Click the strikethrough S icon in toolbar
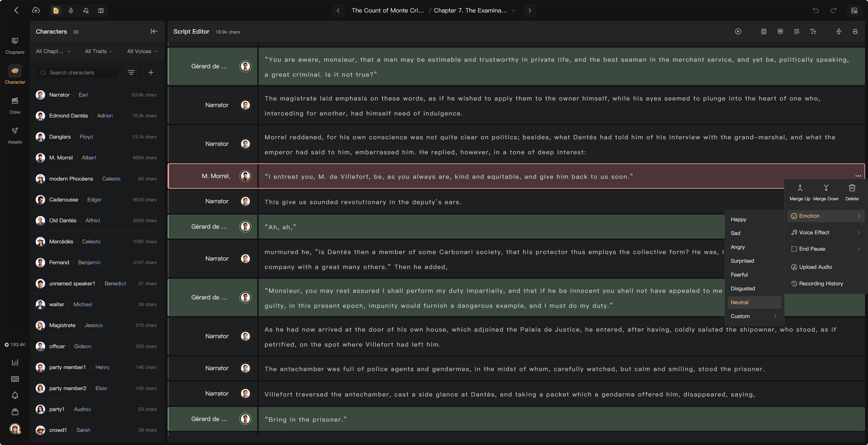868x445 pixels. point(855,31)
